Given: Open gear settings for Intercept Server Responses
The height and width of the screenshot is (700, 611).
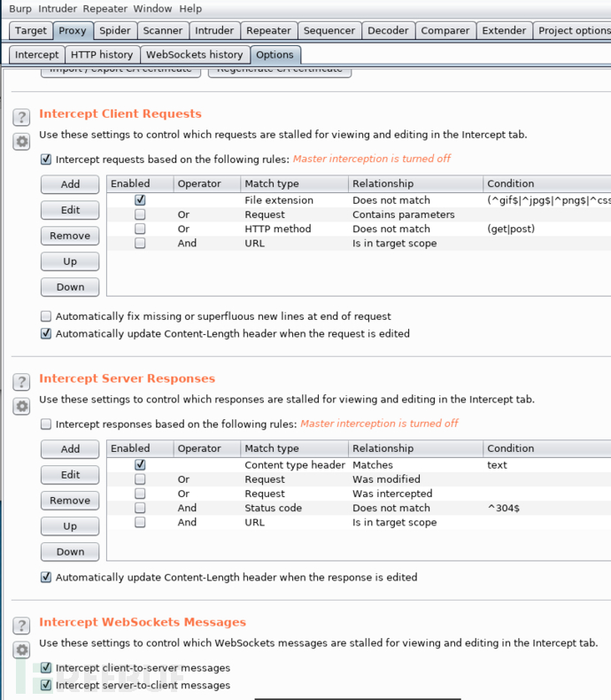Looking at the screenshot, I should pos(21,407).
